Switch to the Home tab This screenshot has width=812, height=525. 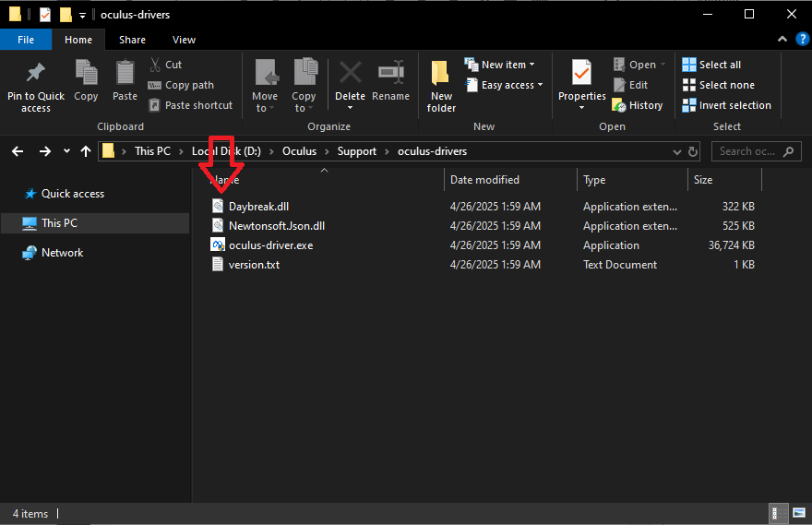pyautogui.click(x=78, y=40)
